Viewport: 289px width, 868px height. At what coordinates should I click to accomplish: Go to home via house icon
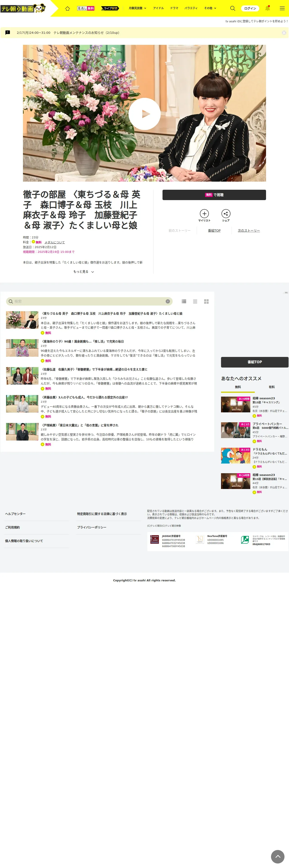[68, 8]
